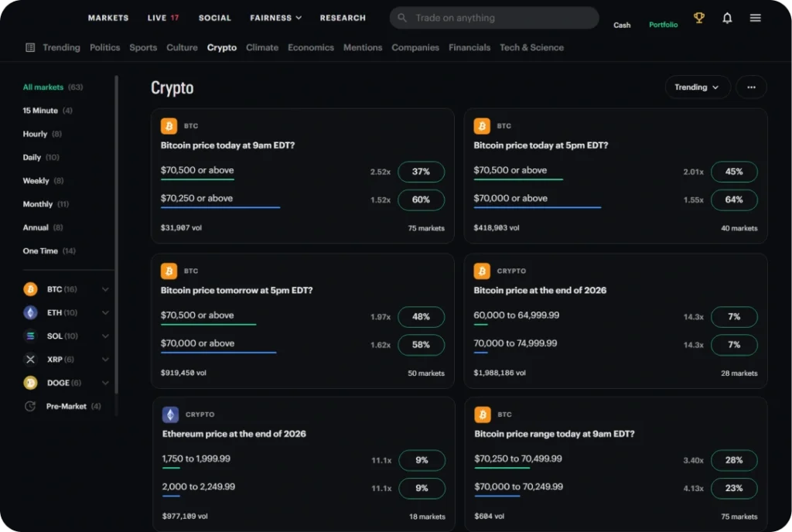
Task: Click '75 markets' on 9am EDT price card
Action: (x=426, y=228)
